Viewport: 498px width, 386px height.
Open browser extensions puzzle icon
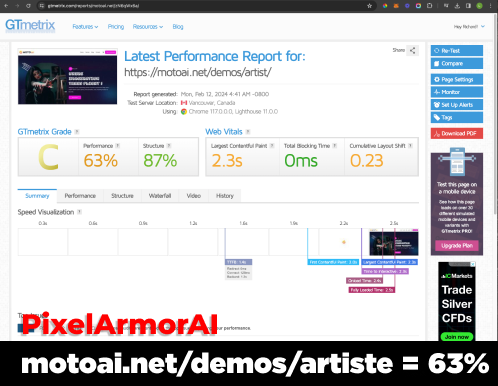(x=430, y=6)
